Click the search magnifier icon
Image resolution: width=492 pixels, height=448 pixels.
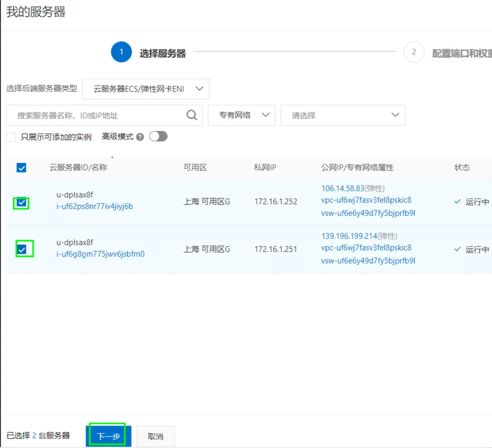click(x=192, y=115)
